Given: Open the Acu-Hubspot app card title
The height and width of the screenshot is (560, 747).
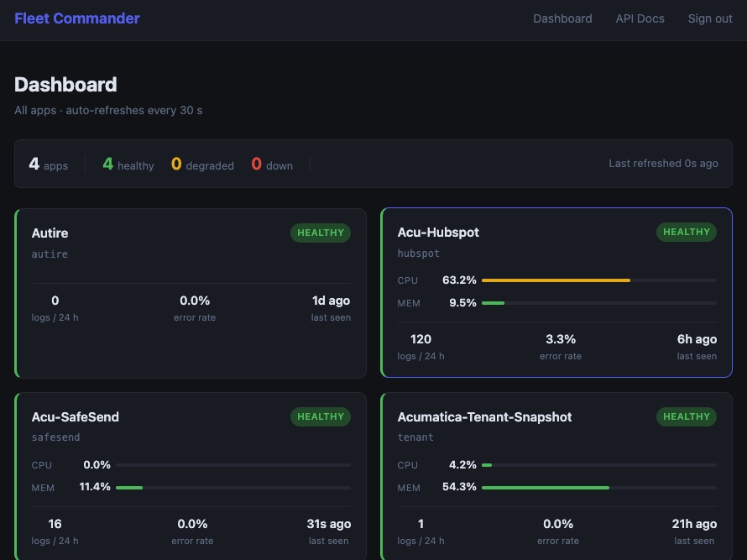Looking at the screenshot, I should coord(438,232).
